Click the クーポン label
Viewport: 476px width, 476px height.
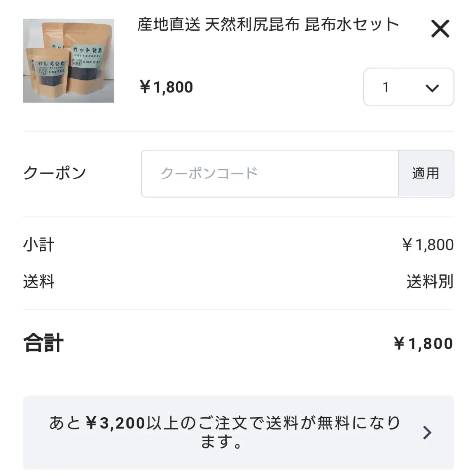pyautogui.click(x=55, y=173)
